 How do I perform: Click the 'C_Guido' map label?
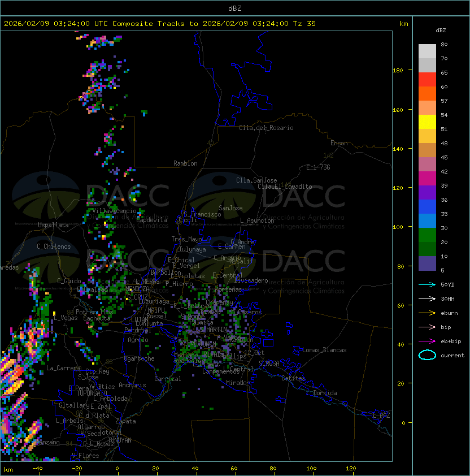(69, 281)
